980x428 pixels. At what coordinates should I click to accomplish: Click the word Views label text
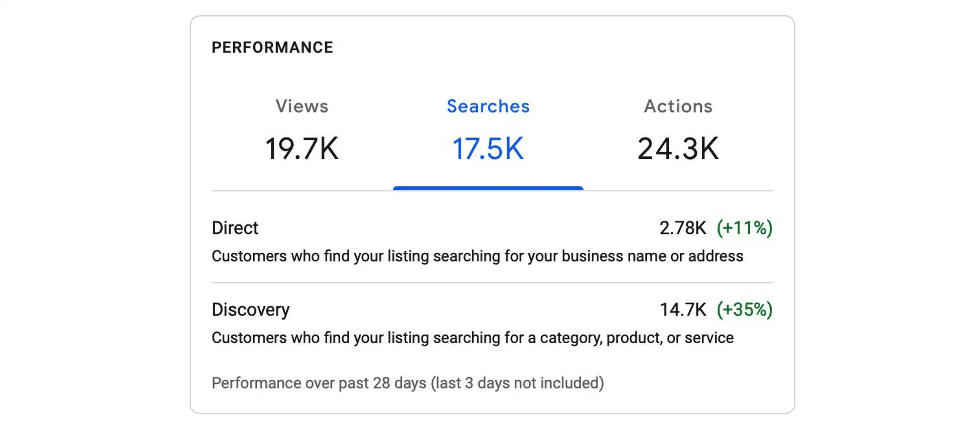coord(301,106)
